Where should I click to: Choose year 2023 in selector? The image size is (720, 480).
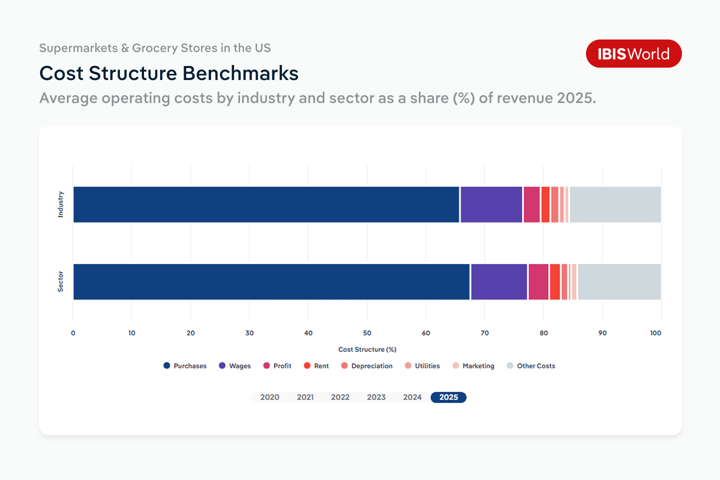click(x=376, y=397)
